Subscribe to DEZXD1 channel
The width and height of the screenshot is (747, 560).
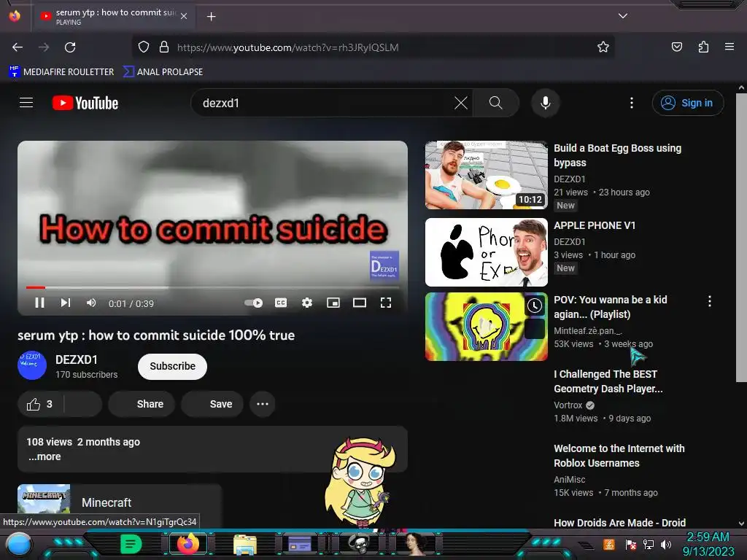coord(172,366)
